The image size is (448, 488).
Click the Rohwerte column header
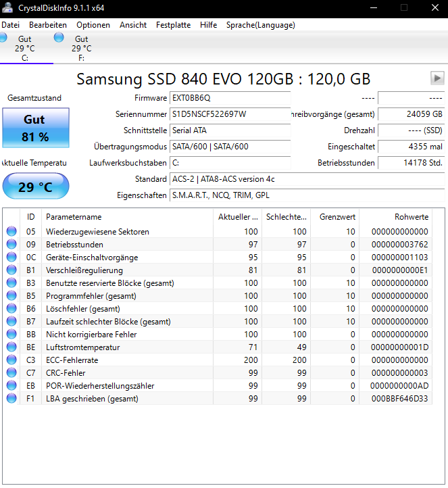tap(396, 216)
